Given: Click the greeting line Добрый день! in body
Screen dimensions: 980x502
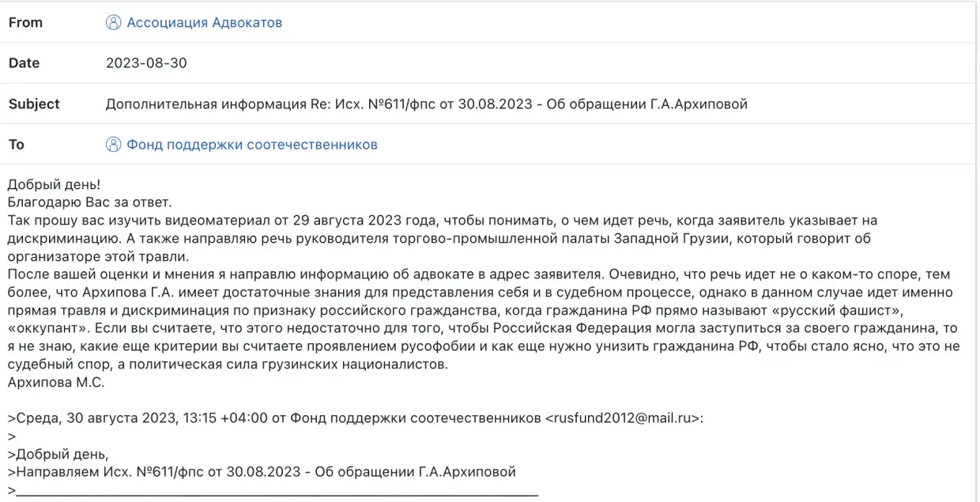Looking at the screenshot, I should point(55,184).
